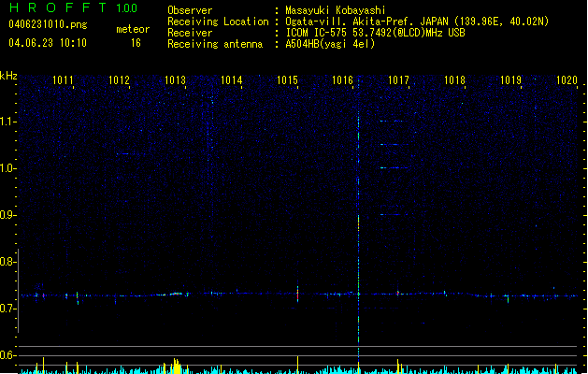The image size is (588, 374).
Task: Select antenna value A504HB(yagi 4el)
Action: pos(330,44)
